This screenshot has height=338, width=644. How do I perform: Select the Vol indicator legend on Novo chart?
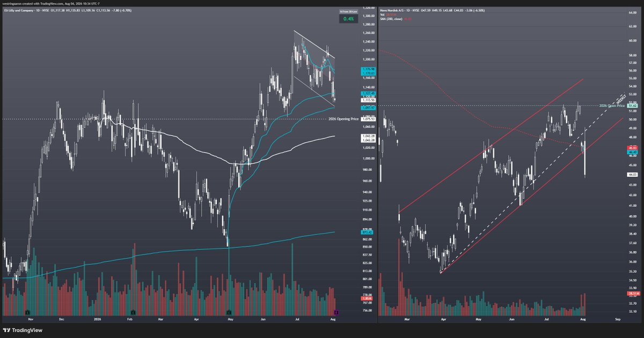(x=383, y=15)
